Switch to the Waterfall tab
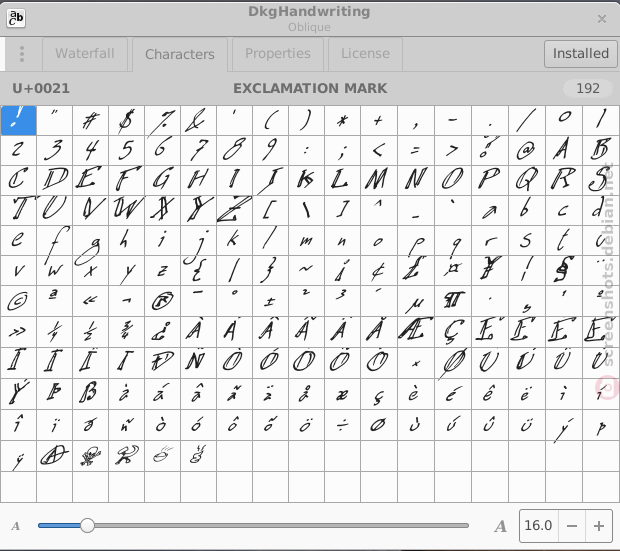This screenshot has width=620, height=551. coord(85,54)
